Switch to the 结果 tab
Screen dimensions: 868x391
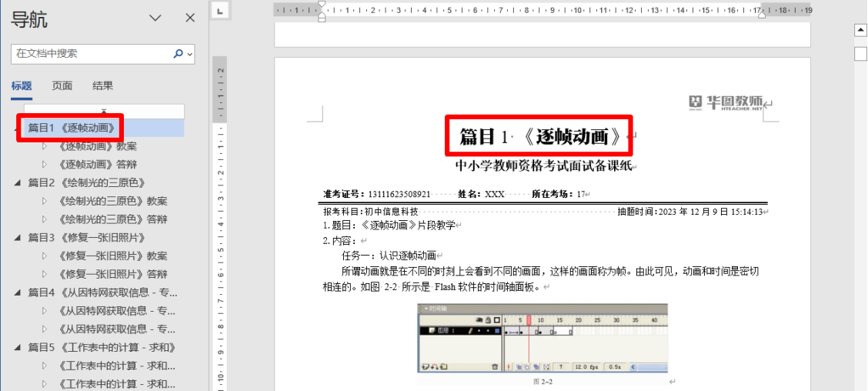click(x=102, y=85)
